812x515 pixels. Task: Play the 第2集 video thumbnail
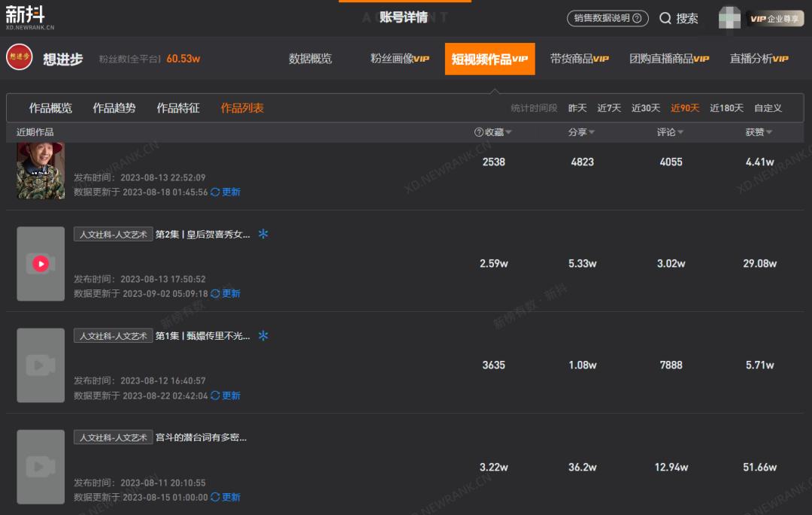41,263
